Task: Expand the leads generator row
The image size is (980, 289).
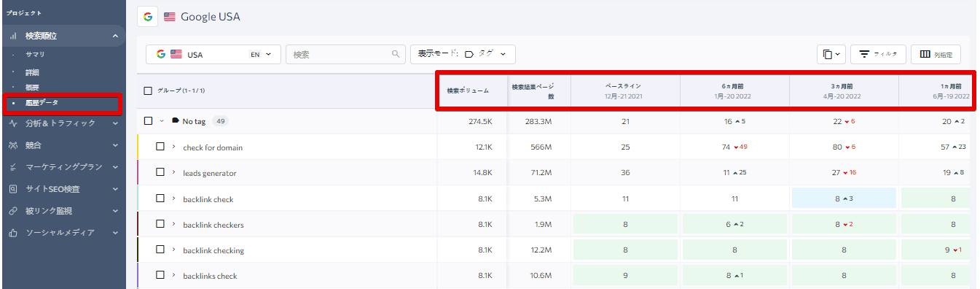Action: 173,173
